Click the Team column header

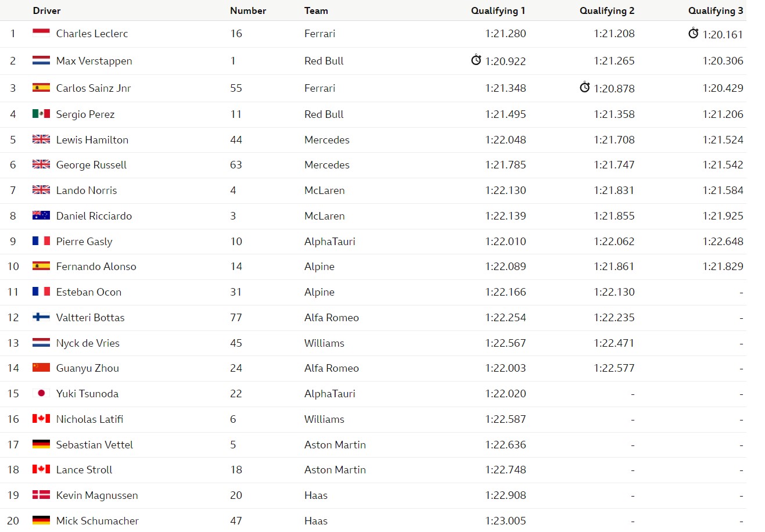pos(316,10)
